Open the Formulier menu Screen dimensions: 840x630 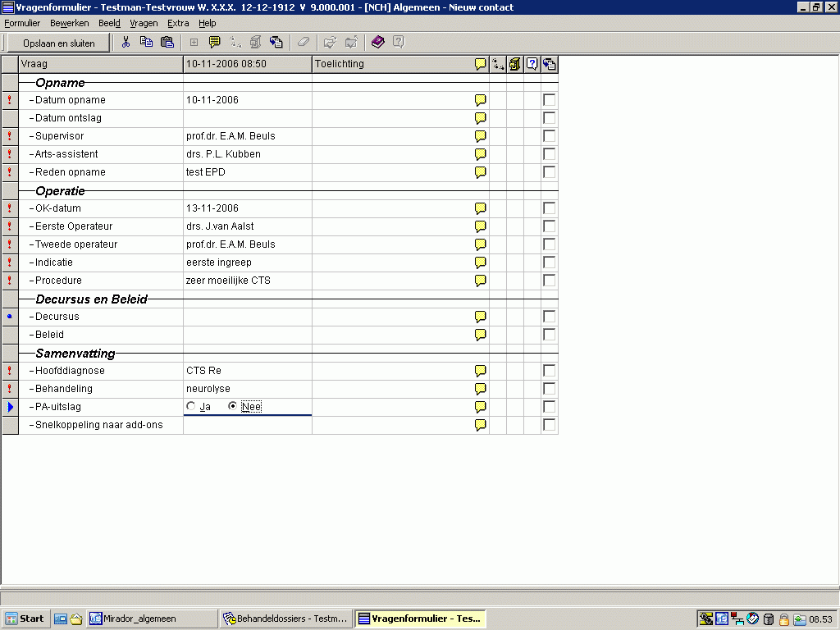pos(22,23)
